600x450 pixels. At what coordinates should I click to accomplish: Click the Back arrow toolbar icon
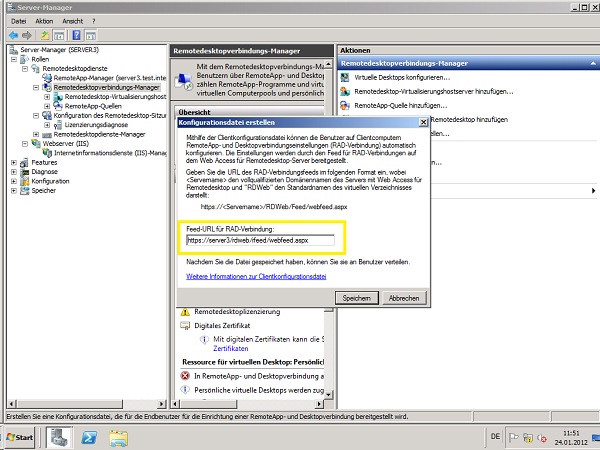point(14,36)
